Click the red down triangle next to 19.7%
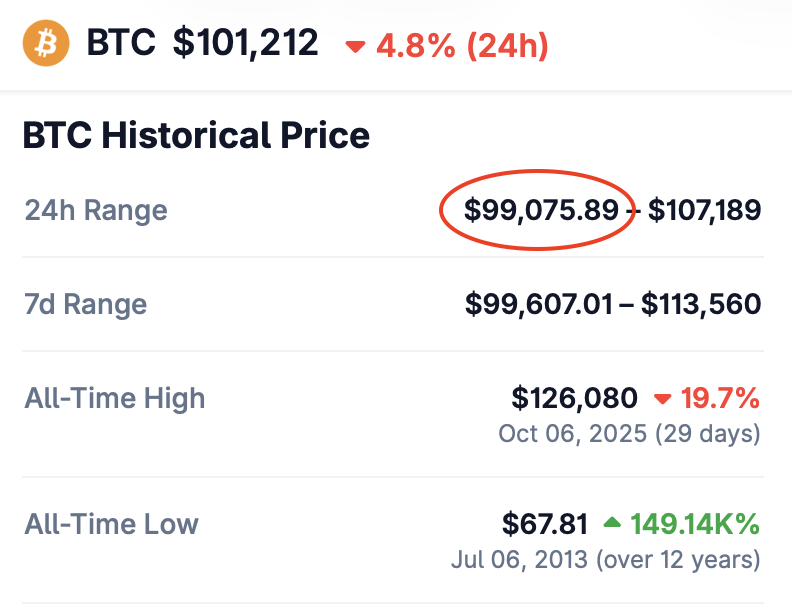The image size is (792, 616). pyautogui.click(x=661, y=399)
